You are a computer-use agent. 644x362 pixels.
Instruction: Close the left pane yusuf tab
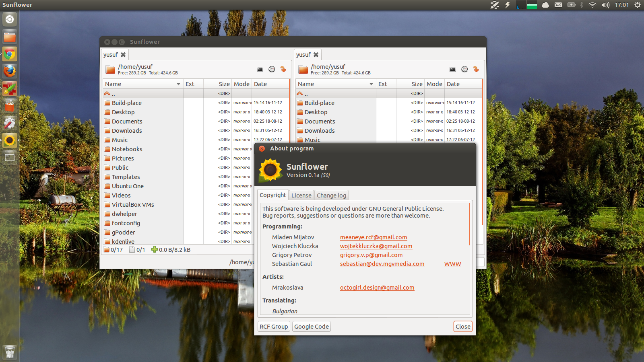pos(123,55)
